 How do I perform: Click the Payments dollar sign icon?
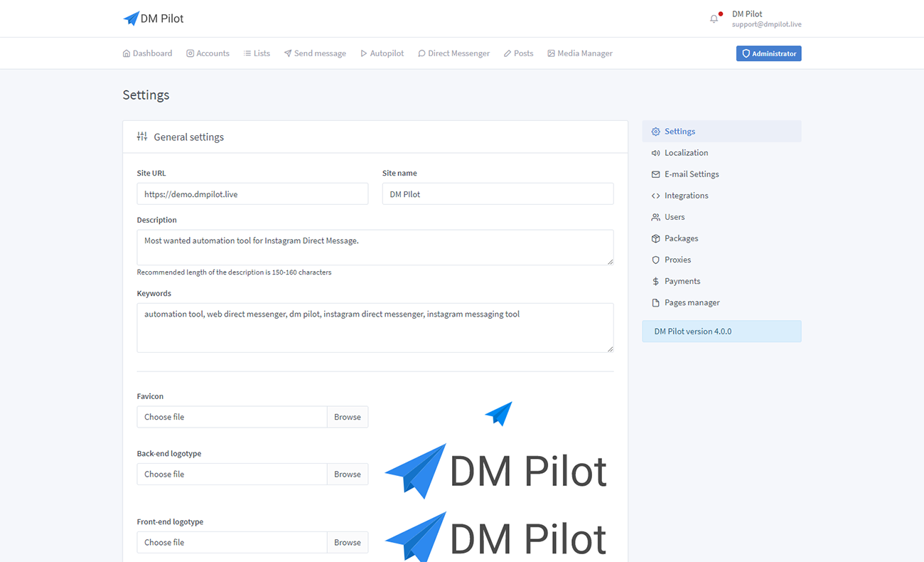[x=655, y=281]
